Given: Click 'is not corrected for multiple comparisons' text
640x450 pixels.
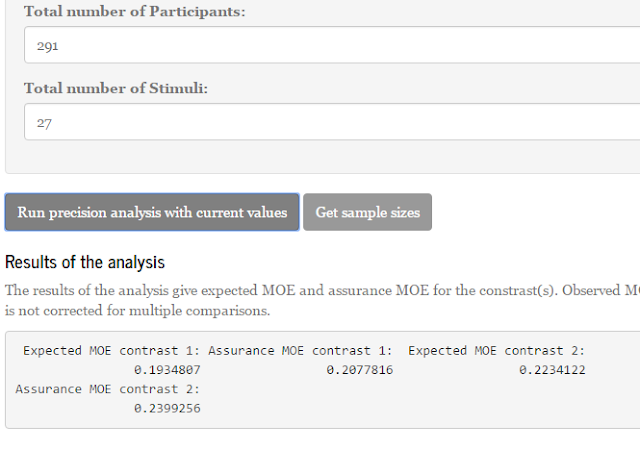Looking at the screenshot, I should [138, 310].
